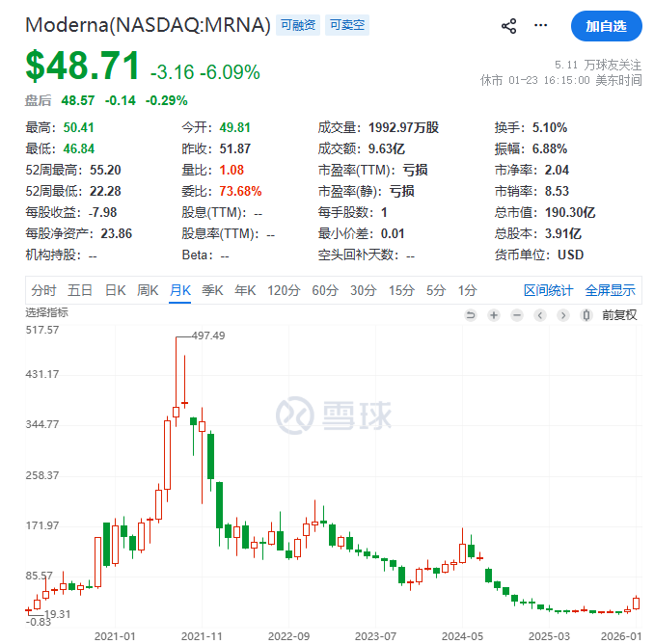Zoom out the chart with minus icon

517,315
